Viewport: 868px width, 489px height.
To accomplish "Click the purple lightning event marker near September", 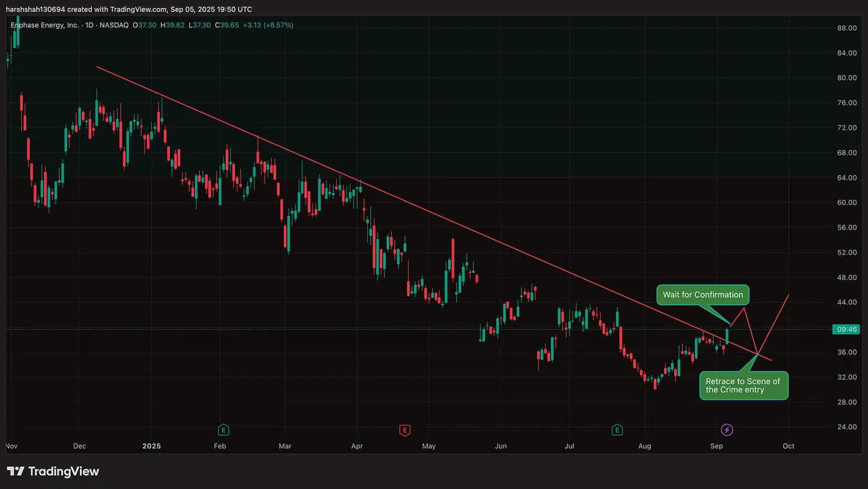I will pyautogui.click(x=727, y=429).
